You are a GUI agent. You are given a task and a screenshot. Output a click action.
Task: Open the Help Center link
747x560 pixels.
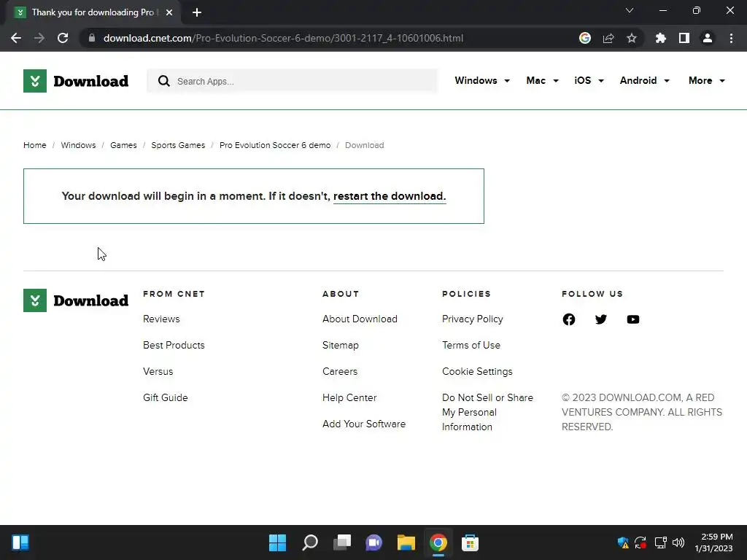click(349, 397)
